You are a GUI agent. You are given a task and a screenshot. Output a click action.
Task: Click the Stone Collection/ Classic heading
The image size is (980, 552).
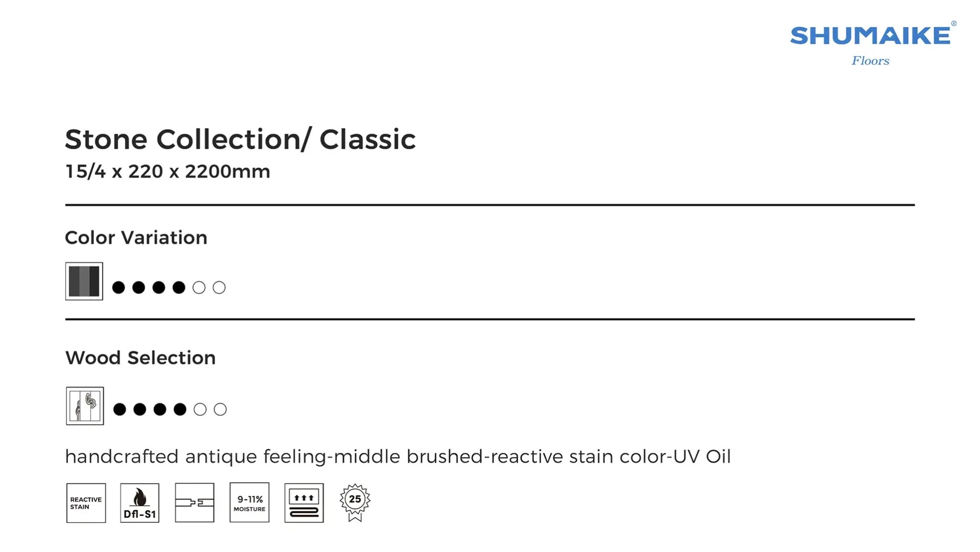click(x=240, y=140)
